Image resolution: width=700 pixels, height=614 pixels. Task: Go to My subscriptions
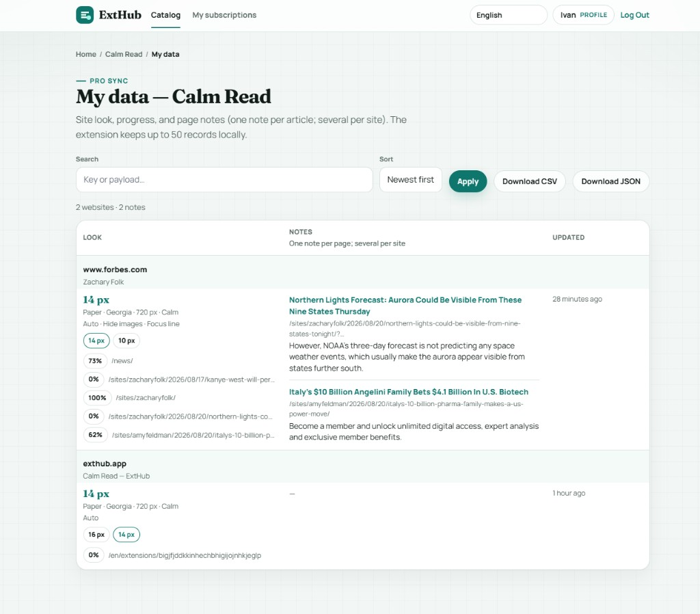pos(224,15)
